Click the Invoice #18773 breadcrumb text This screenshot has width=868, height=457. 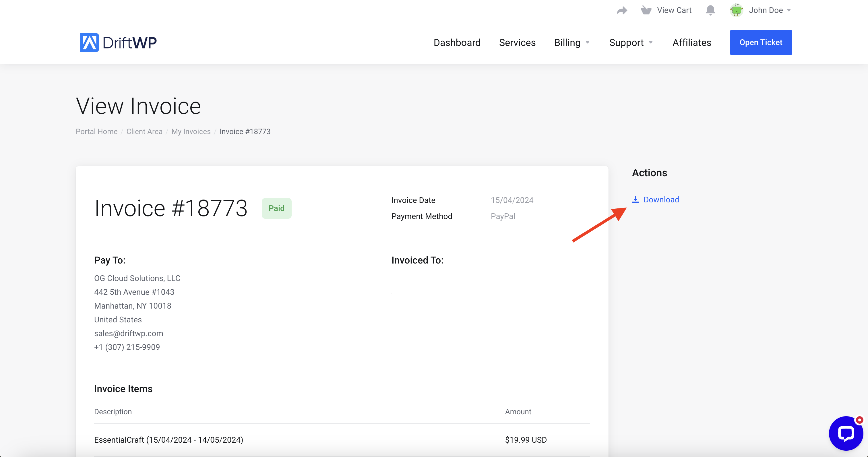pos(245,131)
